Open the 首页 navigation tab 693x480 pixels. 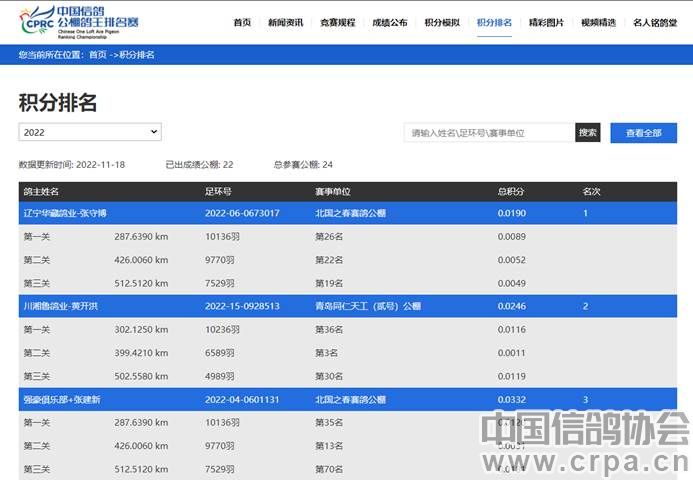pyautogui.click(x=241, y=21)
